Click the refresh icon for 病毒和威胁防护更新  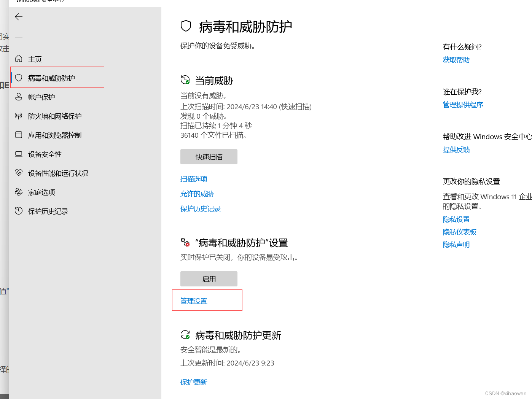(x=185, y=335)
